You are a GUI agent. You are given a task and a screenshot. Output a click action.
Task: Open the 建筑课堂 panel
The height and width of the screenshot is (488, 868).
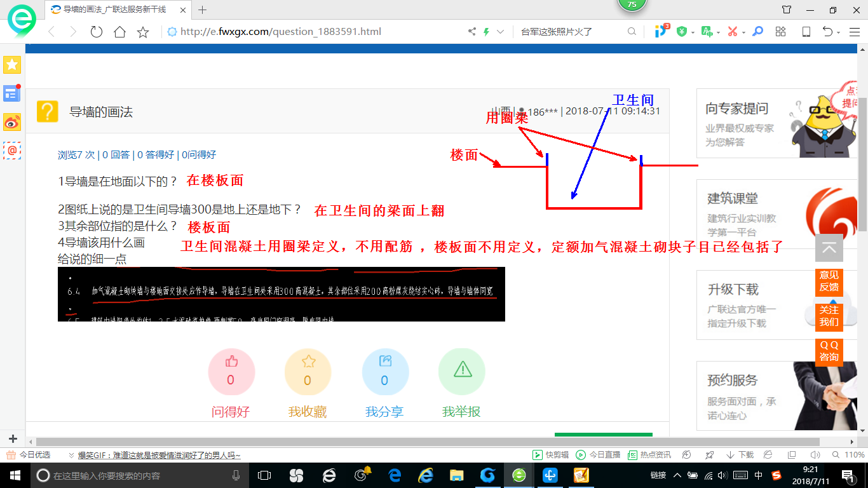coord(777,214)
